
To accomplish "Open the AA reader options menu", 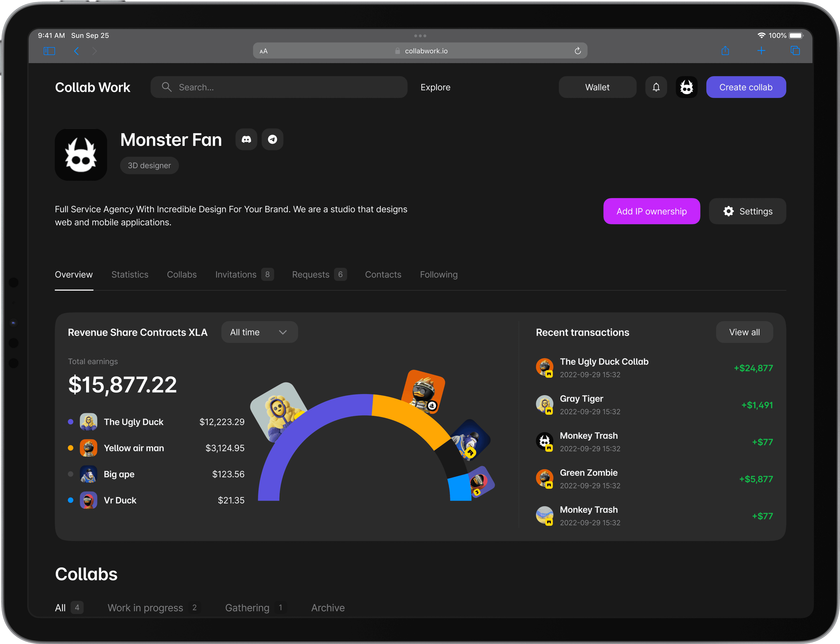I will coord(264,51).
